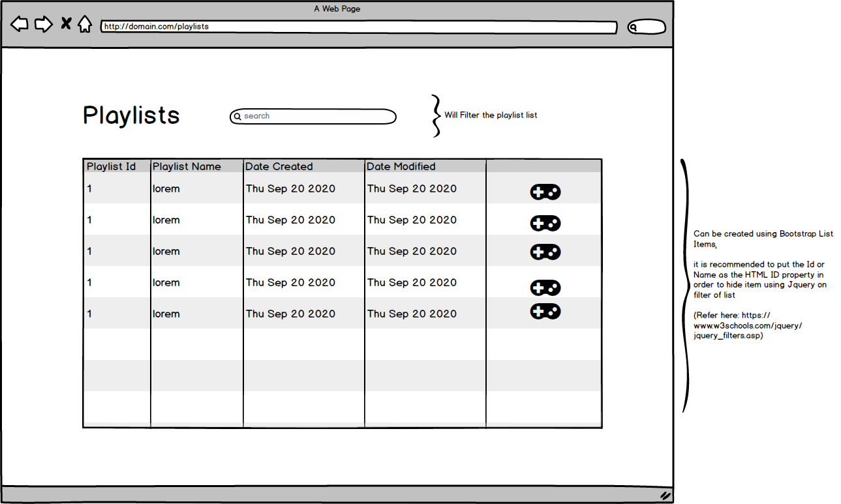The width and height of the screenshot is (841, 504).
Task: Click the second row's Date Created 'Thu Sep 20 2020'
Action: point(290,220)
